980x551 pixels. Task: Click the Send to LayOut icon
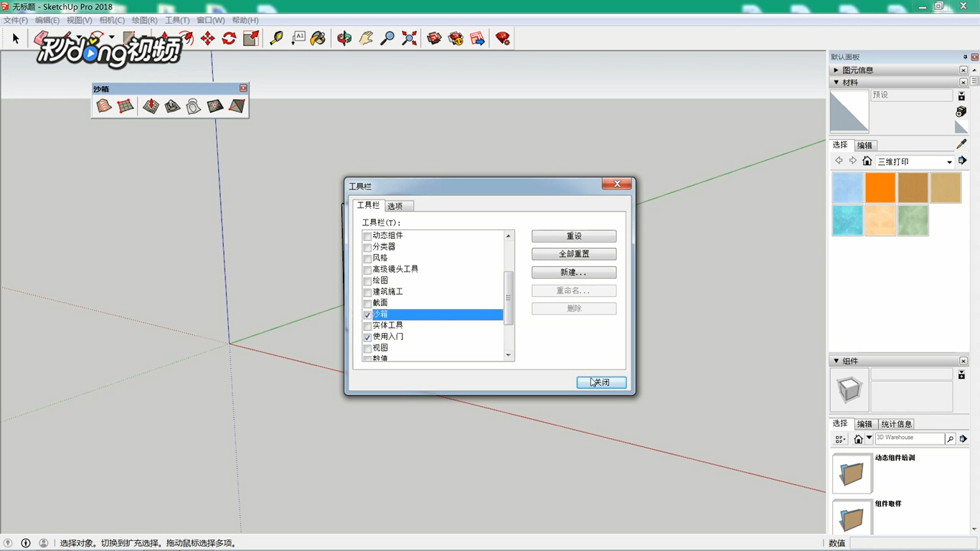pos(477,39)
